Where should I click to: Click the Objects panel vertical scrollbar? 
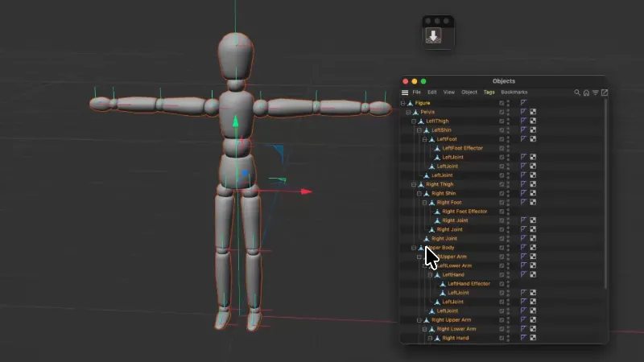pyautogui.click(x=605, y=193)
